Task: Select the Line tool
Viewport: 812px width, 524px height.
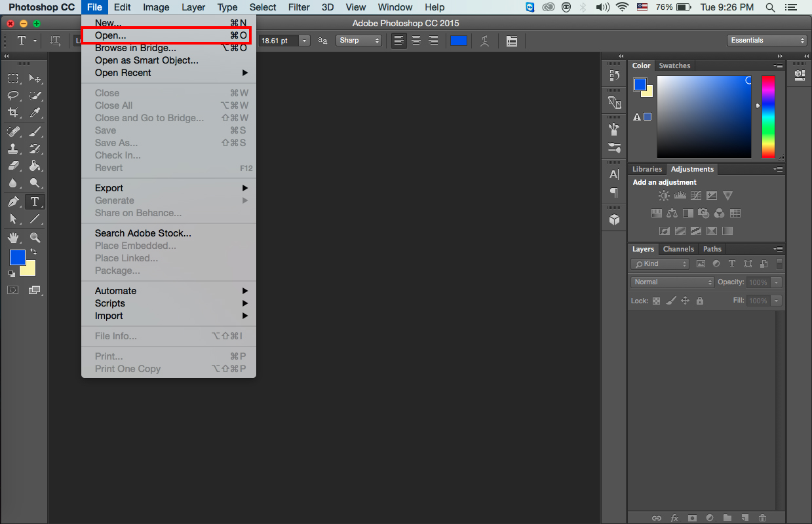Action: point(35,219)
